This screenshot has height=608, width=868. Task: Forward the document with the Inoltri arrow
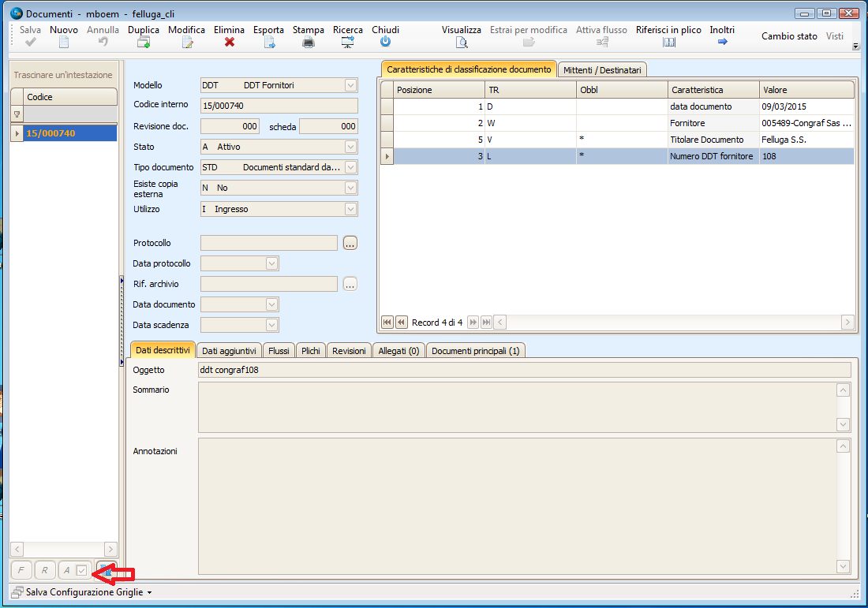pyautogui.click(x=722, y=43)
